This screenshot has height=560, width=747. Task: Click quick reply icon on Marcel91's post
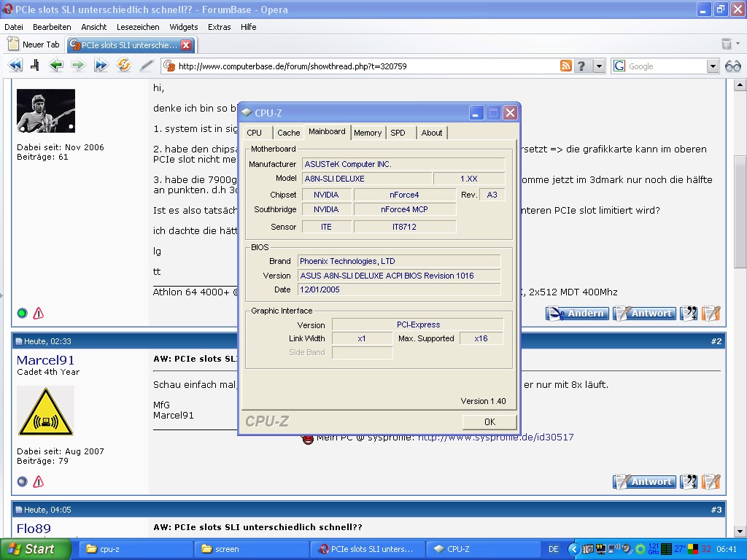[711, 482]
